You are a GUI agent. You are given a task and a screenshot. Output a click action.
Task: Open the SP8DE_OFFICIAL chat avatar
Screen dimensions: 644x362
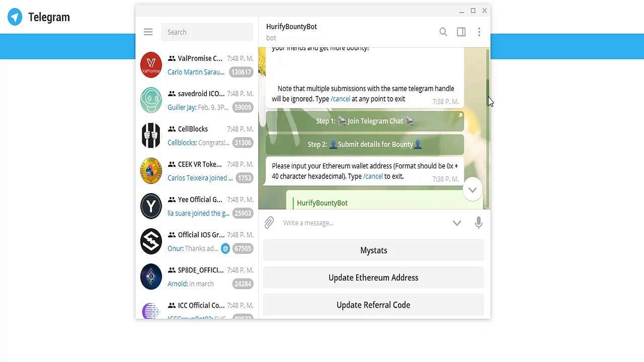coord(151,277)
